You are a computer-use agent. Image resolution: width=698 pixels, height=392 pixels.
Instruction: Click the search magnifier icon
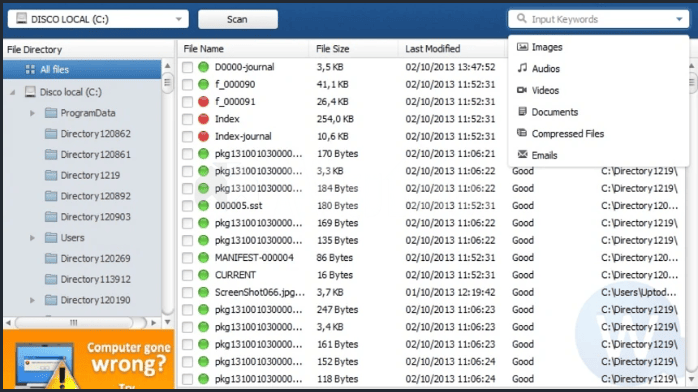pos(521,18)
